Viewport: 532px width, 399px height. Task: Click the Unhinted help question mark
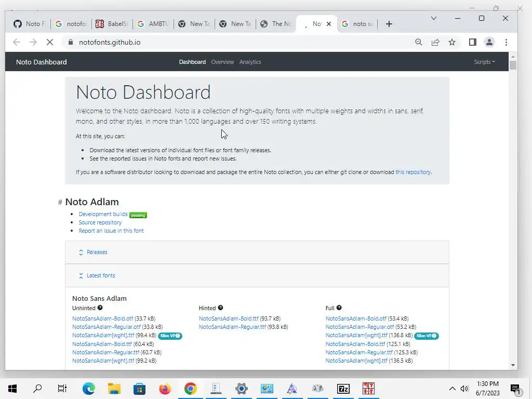click(100, 308)
